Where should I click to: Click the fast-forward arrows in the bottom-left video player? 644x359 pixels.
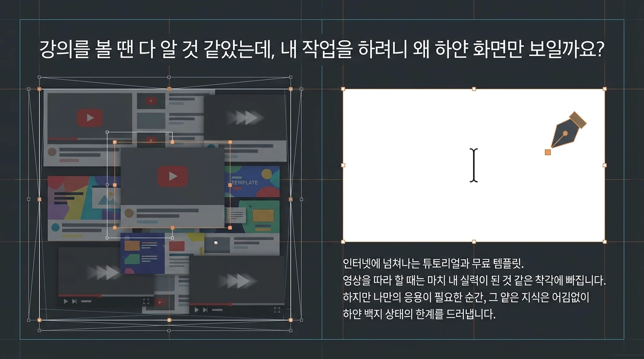(104, 272)
